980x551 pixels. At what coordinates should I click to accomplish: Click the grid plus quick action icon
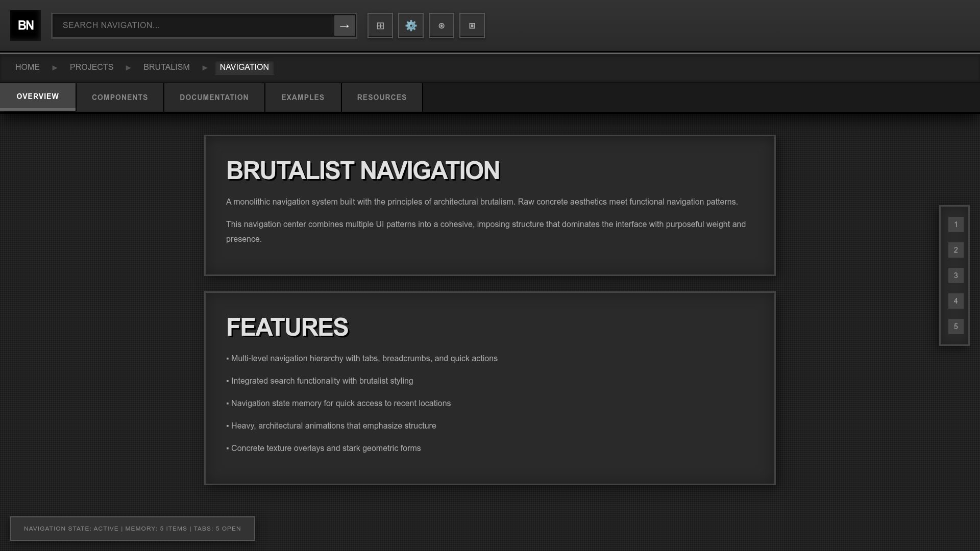[380, 26]
